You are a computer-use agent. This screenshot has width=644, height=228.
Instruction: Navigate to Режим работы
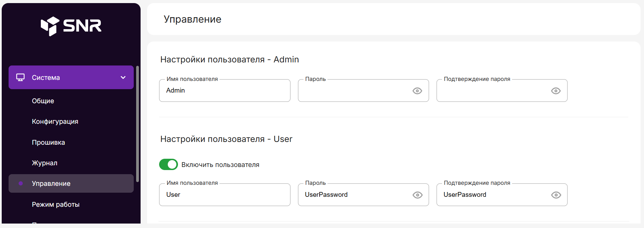[x=56, y=204]
